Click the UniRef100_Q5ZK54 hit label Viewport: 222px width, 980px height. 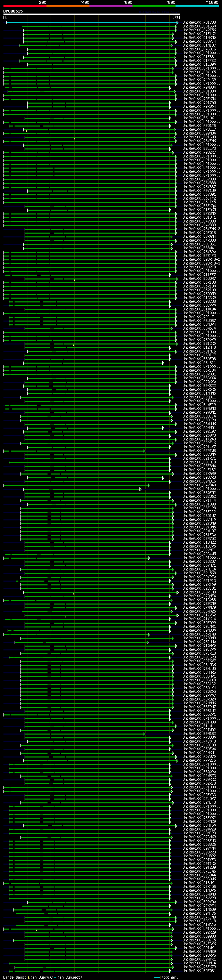(x=199, y=99)
